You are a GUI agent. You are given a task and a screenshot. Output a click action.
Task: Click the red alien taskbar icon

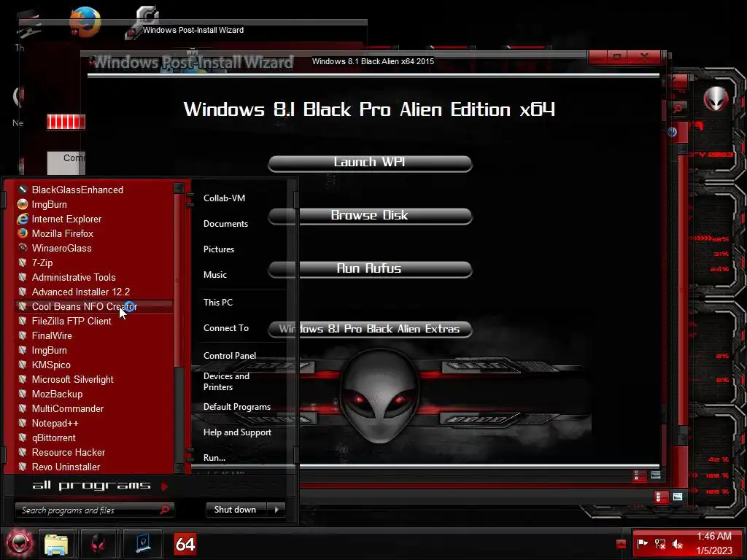98,544
